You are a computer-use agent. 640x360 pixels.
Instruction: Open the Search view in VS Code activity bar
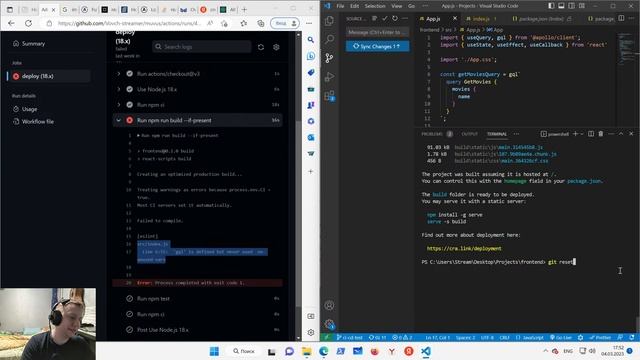(329, 39)
